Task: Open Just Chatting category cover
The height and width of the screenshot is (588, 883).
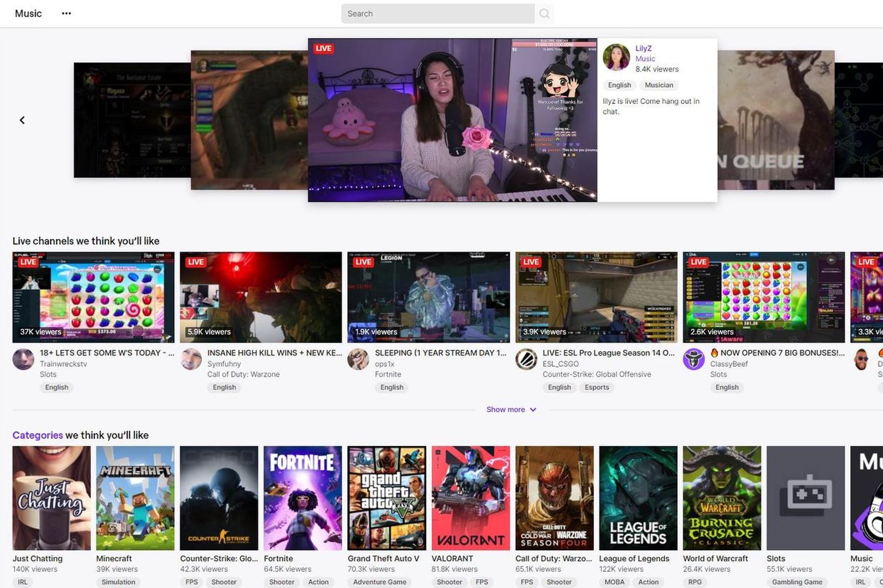Action: (52, 498)
